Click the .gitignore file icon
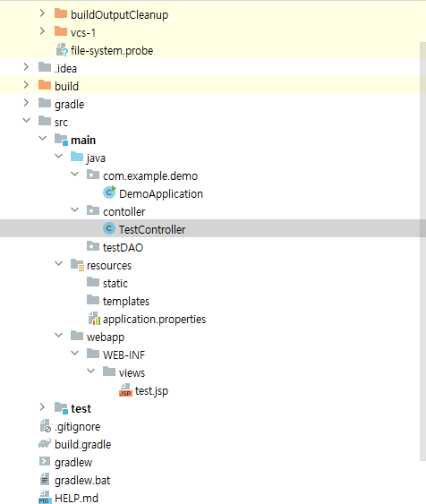Viewport: 426px width, 504px height. [46, 426]
